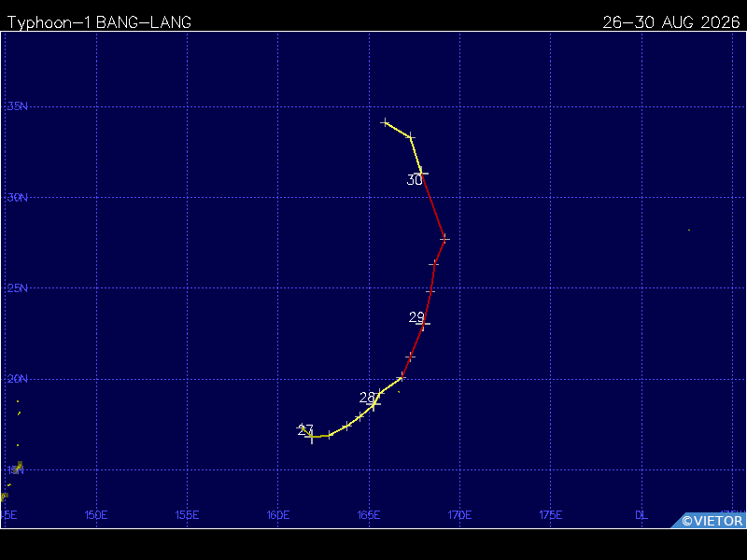Click the 20N latitude label
The height and width of the screenshot is (560, 747).
coord(17,379)
